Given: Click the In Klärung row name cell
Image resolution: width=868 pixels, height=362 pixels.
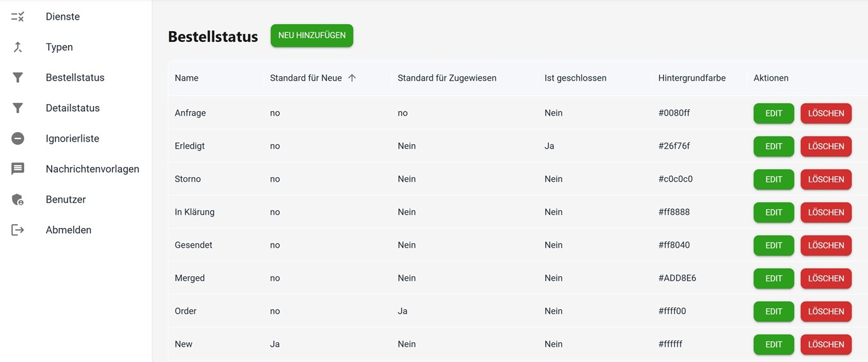Looking at the screenshot, I should (194, 212).
